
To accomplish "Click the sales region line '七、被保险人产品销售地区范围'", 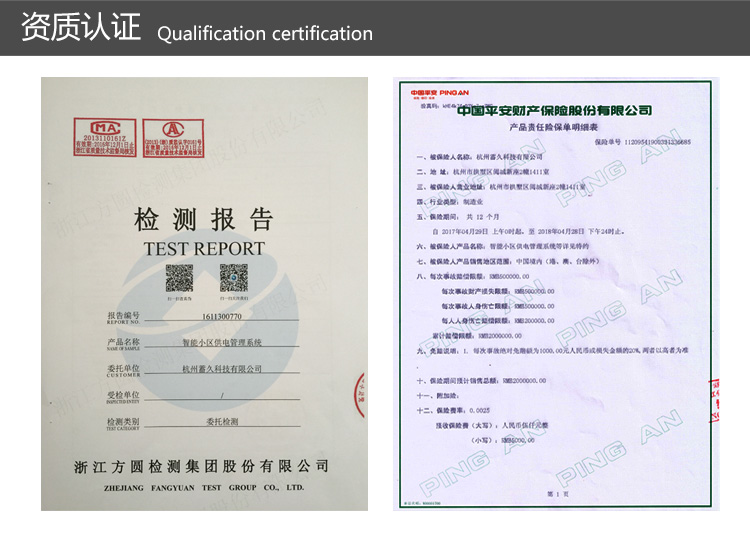I will (507, 261).
